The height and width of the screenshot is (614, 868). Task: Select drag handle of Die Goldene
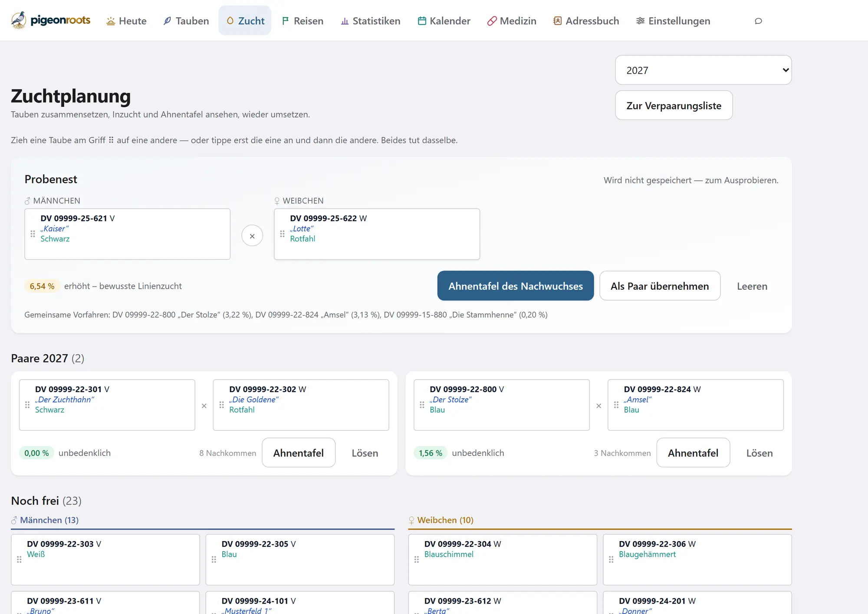click(221, 405)
